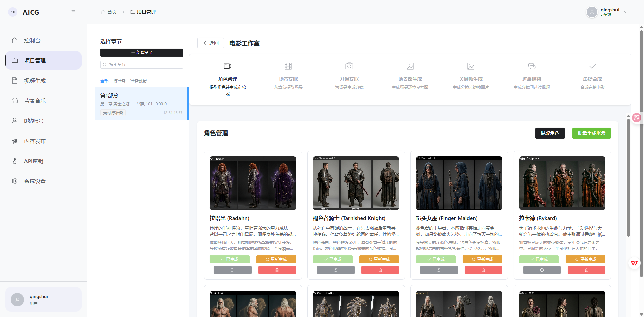Image resolution: width=644 pixels, height=317 pixels.
Task: Click 重新生成 on Tarnished Knight card
Action: pos(379,259)
